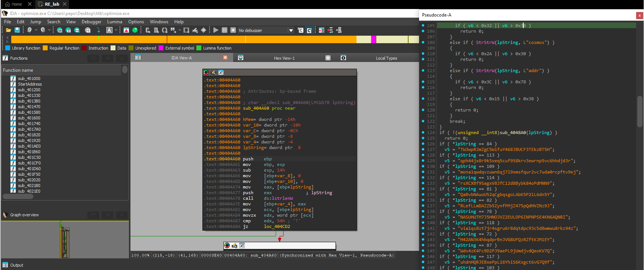Click the Save database floppy icon

pos(17,30)
